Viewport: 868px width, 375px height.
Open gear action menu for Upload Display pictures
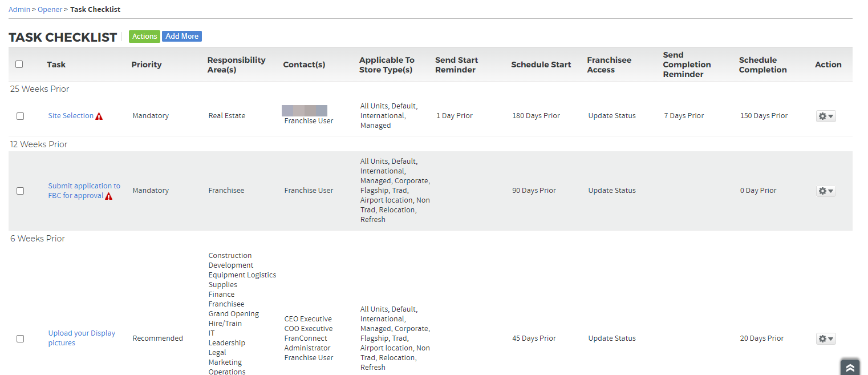[x=826, y=338]
